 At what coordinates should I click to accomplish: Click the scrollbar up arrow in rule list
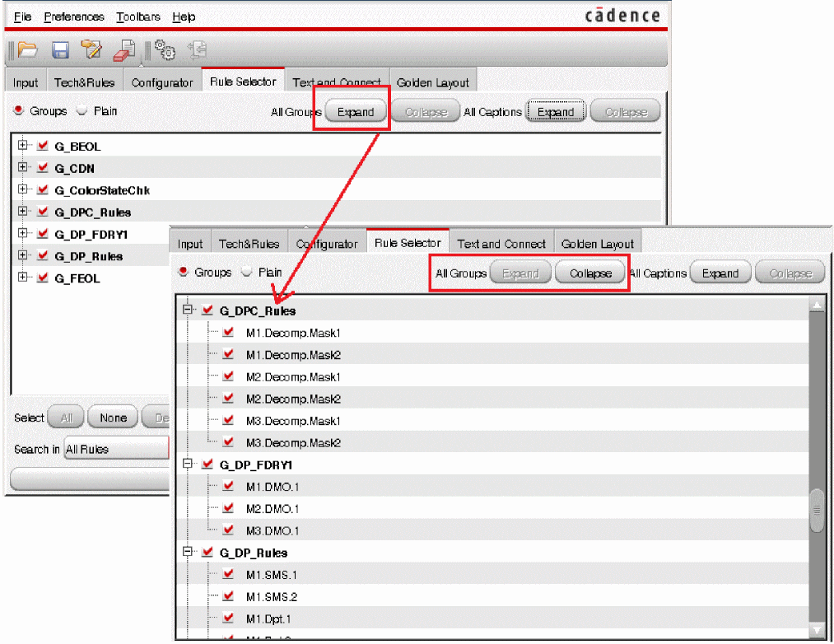817,305
